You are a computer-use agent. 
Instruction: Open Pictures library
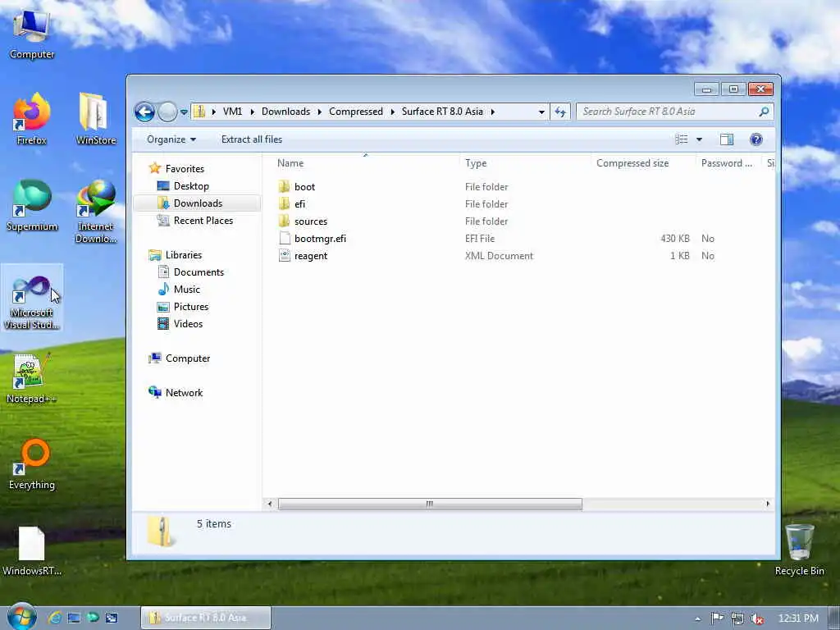pos(190,307)
